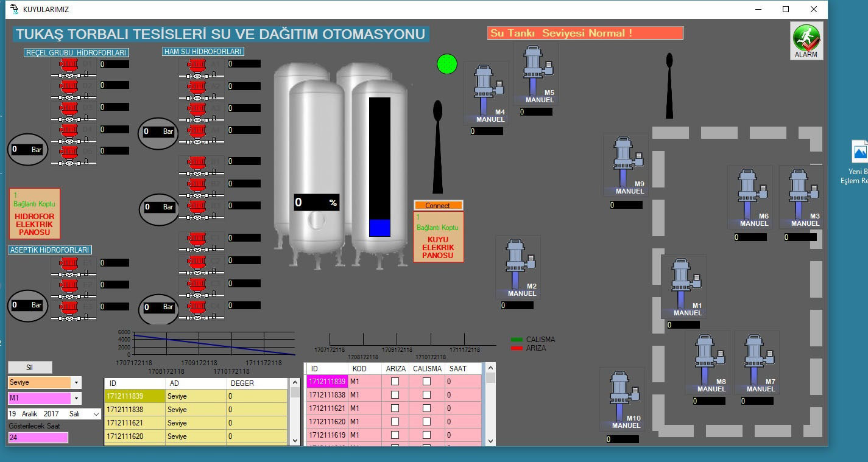Click the Reçel Grubu Bar pressure gauge
Image resolution: width=868 pixels, height=462 pixels.
tap(28, 150)
